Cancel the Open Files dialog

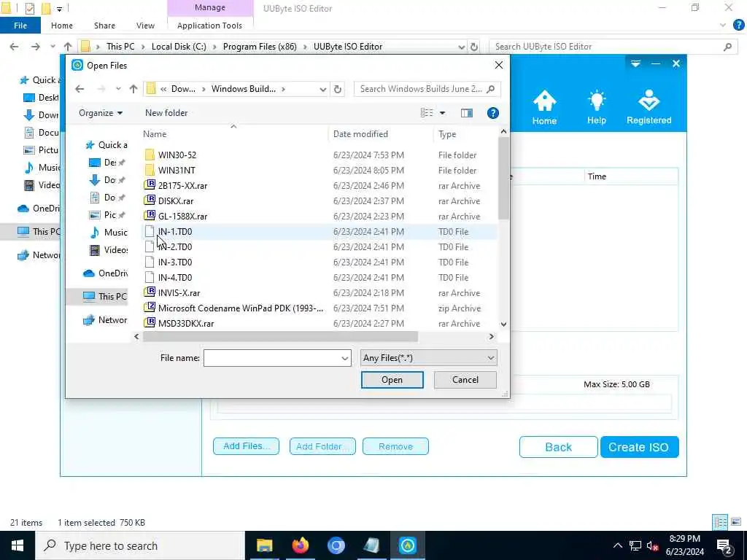[x=465, y=379]
